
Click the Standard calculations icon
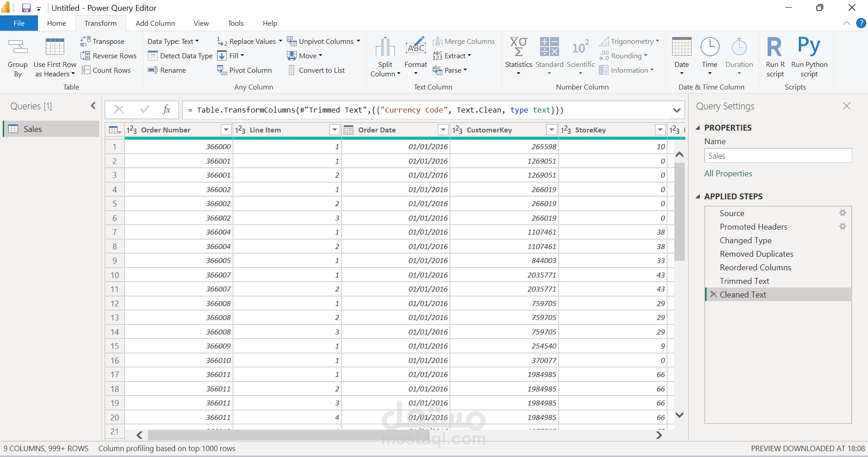tap(550, 47)
